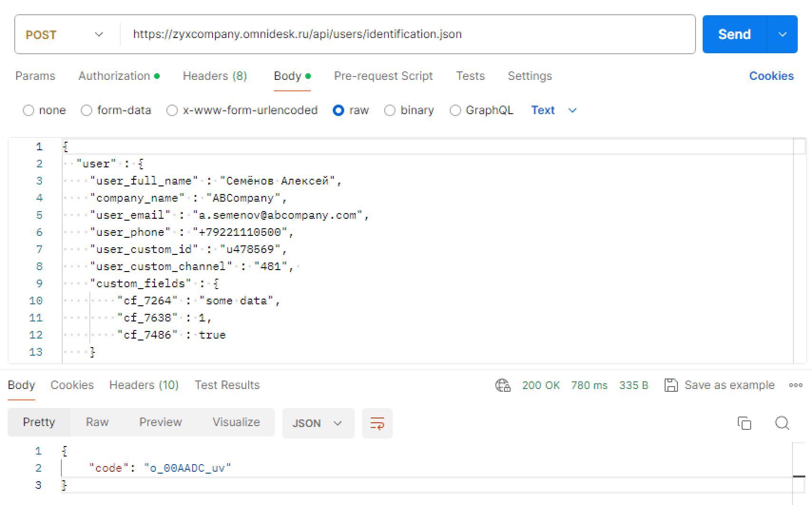The height and width of the screenshot is (505, 812).
Task: Select the form-data radio button
Action: (x=87, y=110)
